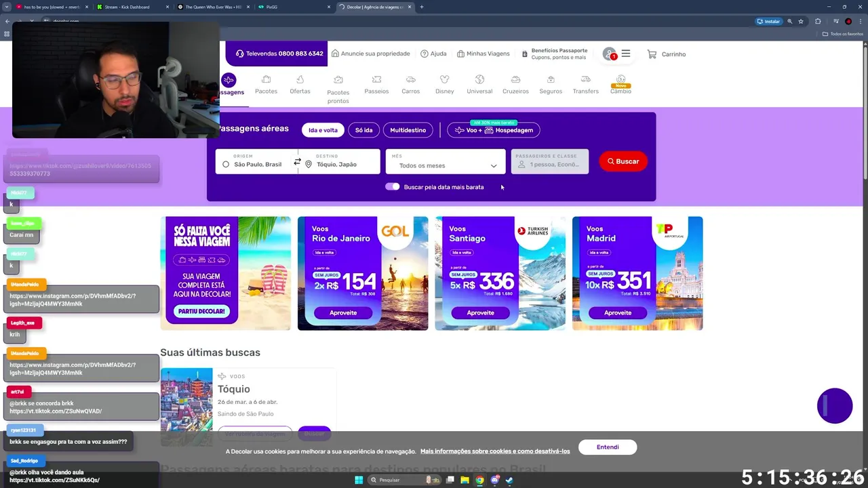
Task: Select the Multidestino option
Action: coord(408,130)
